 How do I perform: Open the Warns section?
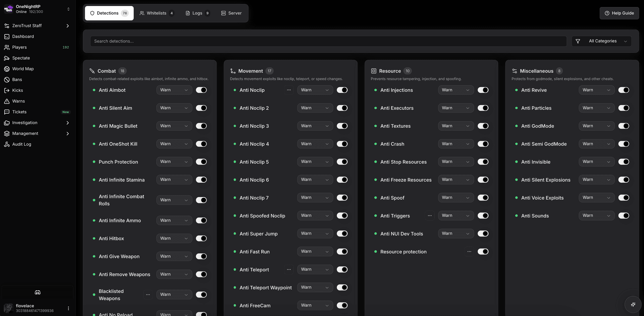pyautogui.click(x=37, y=101)
